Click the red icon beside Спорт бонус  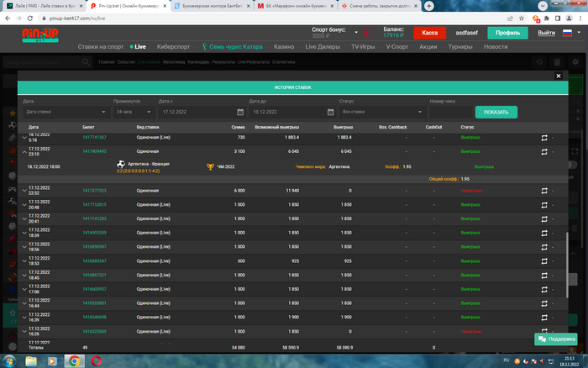click(367, 33)
